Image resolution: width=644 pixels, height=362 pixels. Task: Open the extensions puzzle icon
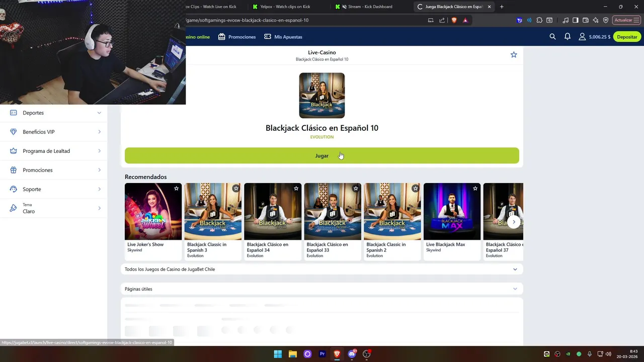pyautogui.click(x=539, y=20)
